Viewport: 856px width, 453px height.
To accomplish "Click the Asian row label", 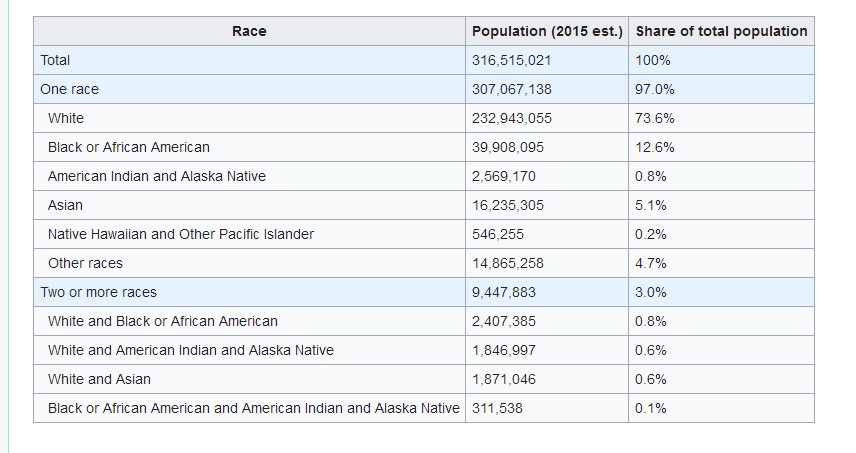I will [65, 205].
